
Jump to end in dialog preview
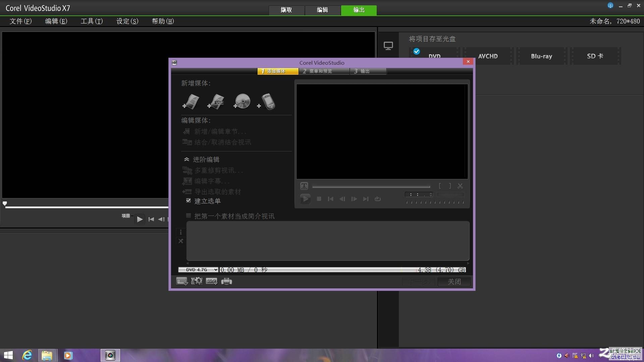(x=366, y=199)
